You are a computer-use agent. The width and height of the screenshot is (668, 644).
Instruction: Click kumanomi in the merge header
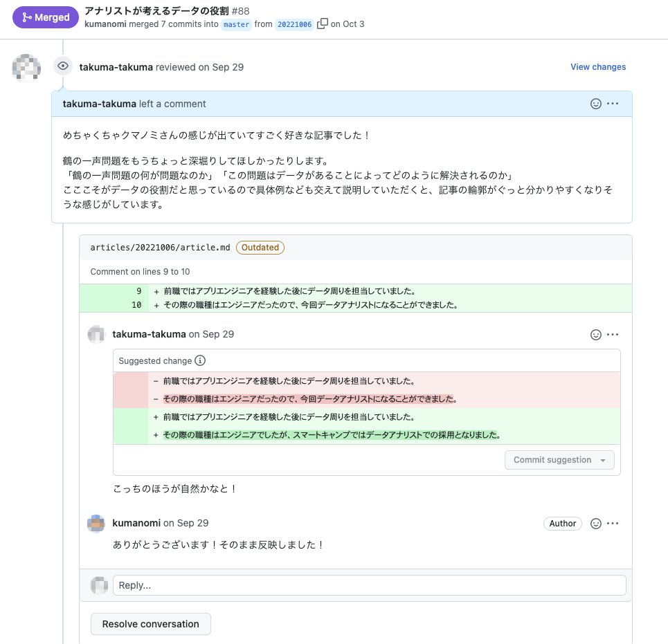point(105,24)
